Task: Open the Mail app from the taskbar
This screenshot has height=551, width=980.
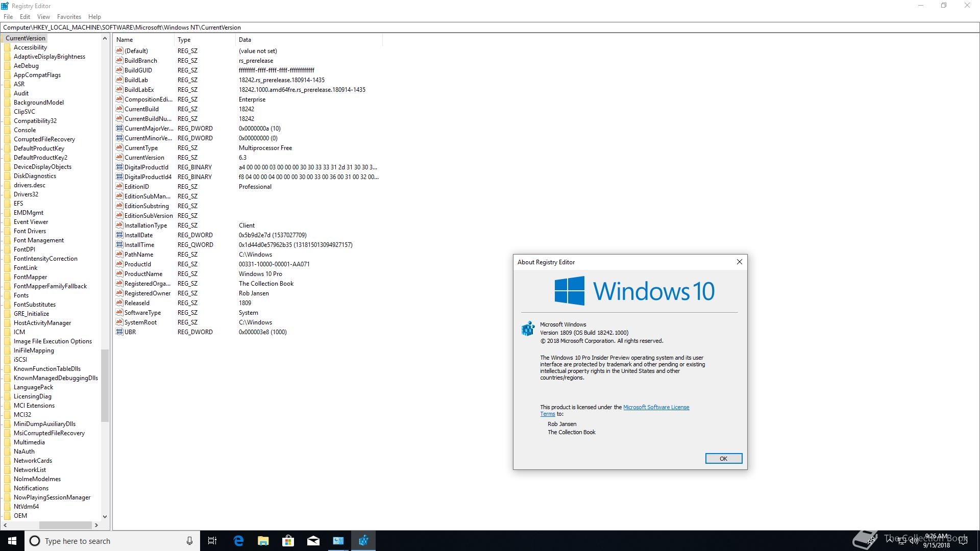Action: click(313, 541)
